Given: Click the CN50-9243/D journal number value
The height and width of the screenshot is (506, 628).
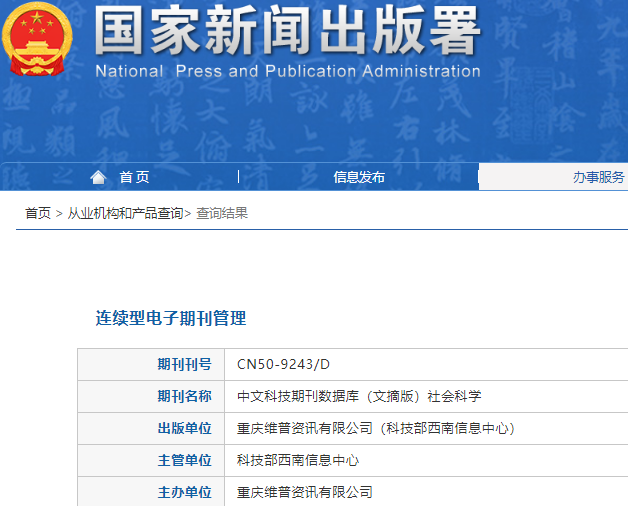Looking at the screenshot, I should (283, 364).
